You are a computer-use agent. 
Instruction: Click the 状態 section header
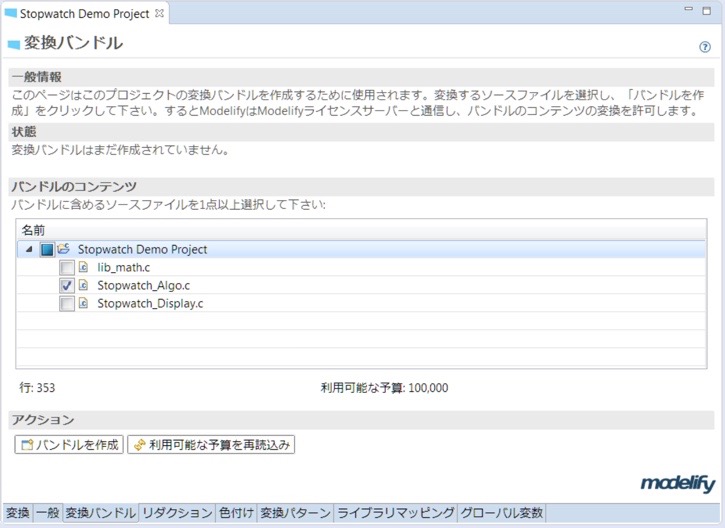(361, 132)
